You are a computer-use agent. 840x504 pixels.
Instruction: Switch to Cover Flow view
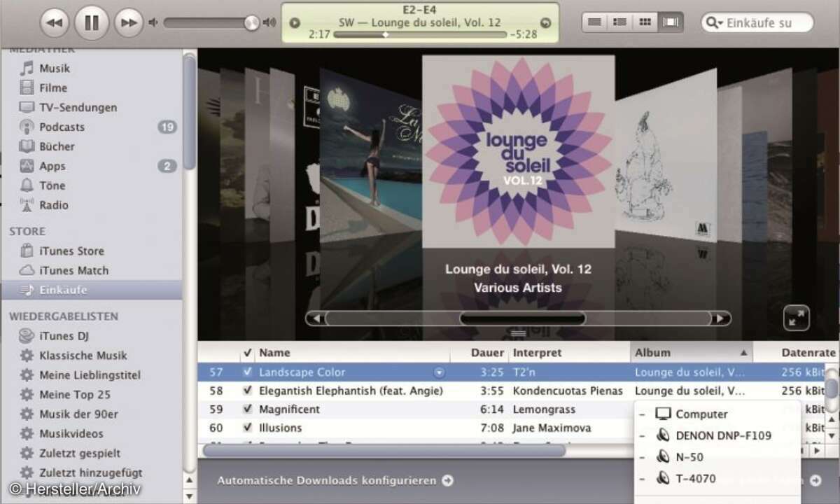coord(671,22)
